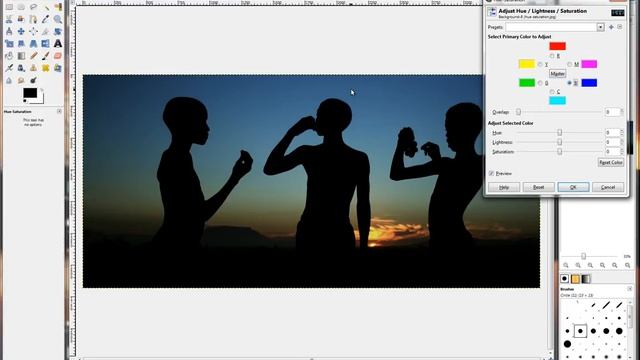This screenshot has width=640, height=360.
Task: Open the Brushes panel menu button
Action: 629,289
